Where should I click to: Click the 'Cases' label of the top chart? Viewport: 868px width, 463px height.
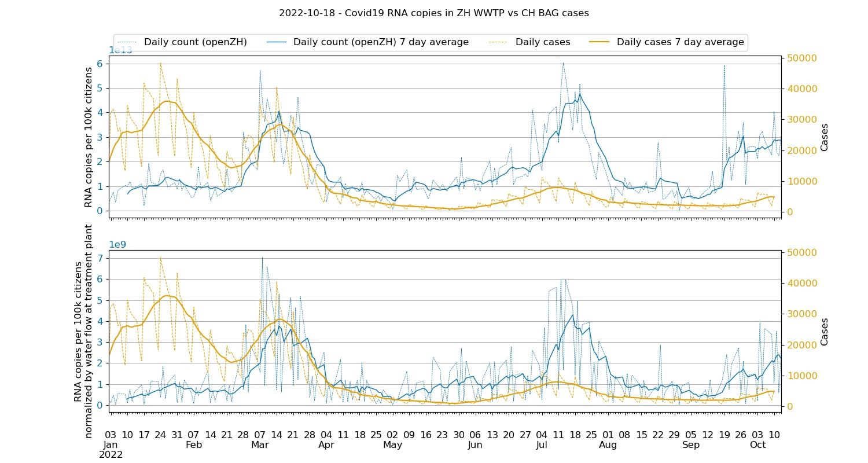click(825, 137)
